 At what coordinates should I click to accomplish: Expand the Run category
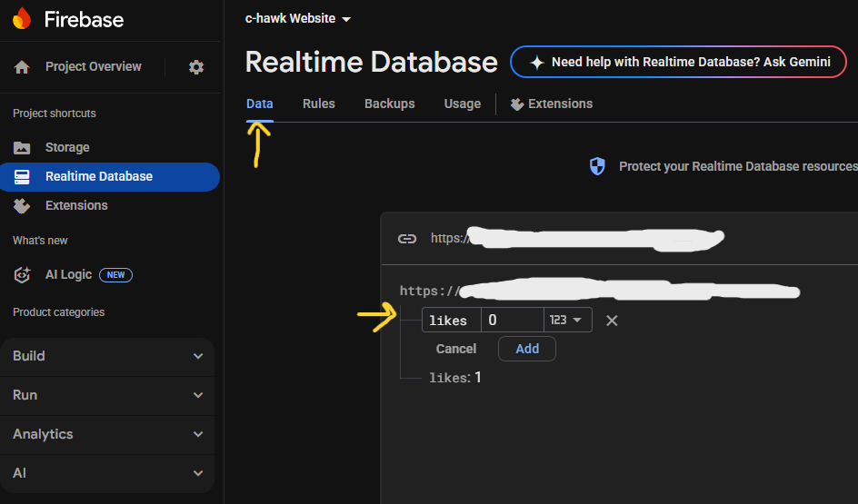[107, 395]
